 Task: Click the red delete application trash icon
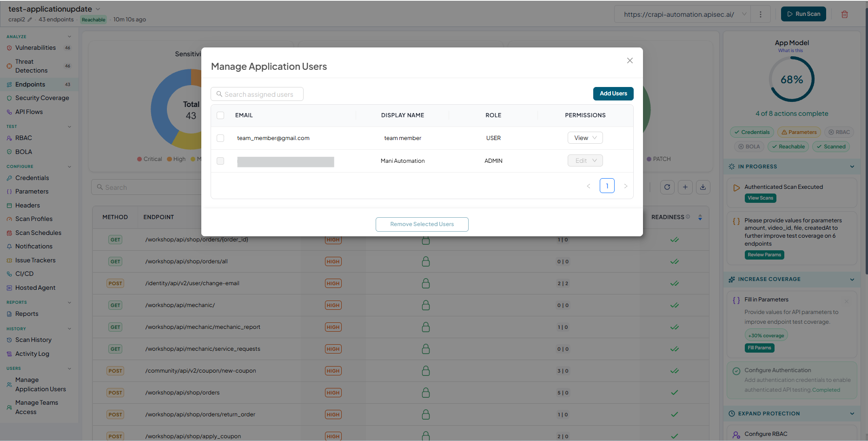click(x=845, y=14)
